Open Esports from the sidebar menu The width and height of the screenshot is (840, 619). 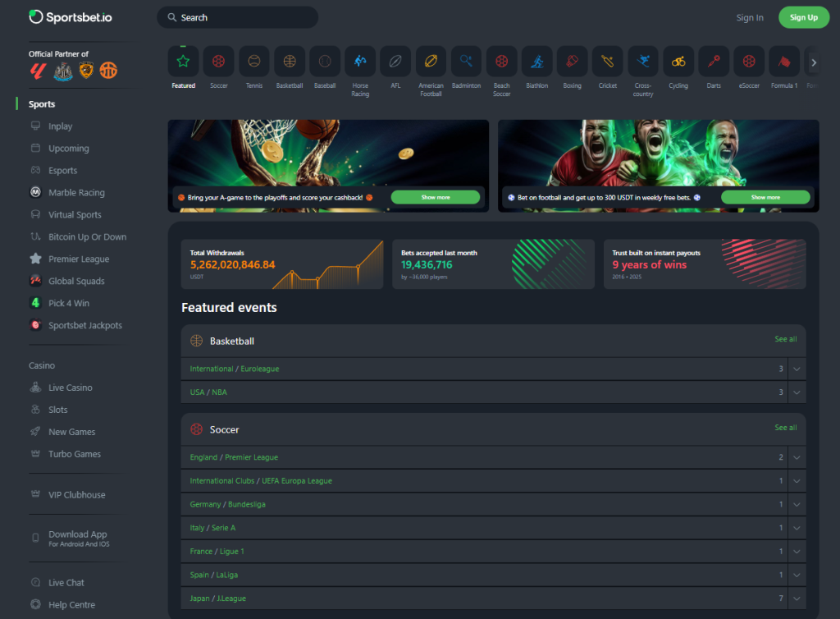click(x=62, y=171)
